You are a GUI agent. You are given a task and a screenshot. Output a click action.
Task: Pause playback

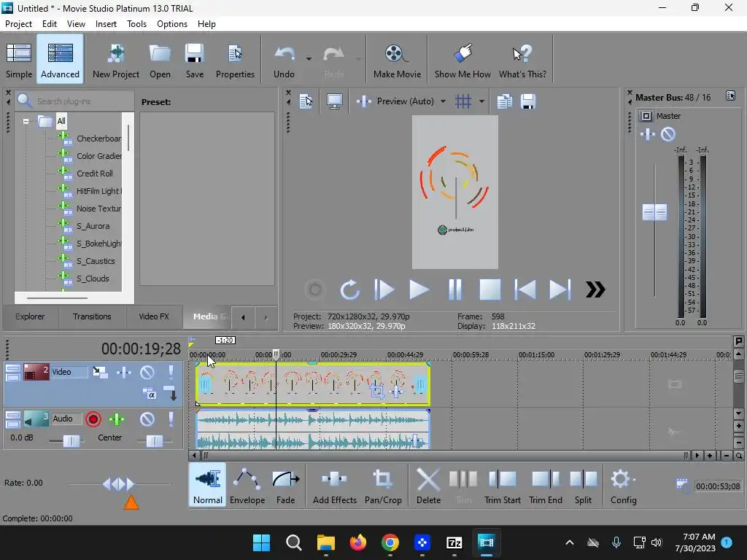pos(455,289)
